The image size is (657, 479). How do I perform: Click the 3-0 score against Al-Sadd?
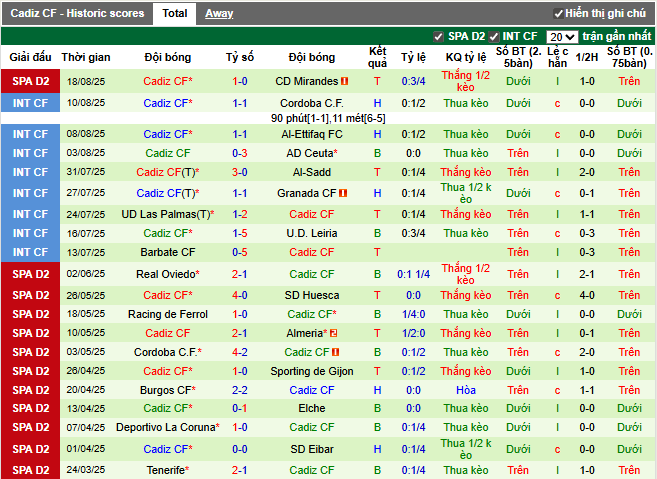tap(240, 172)
